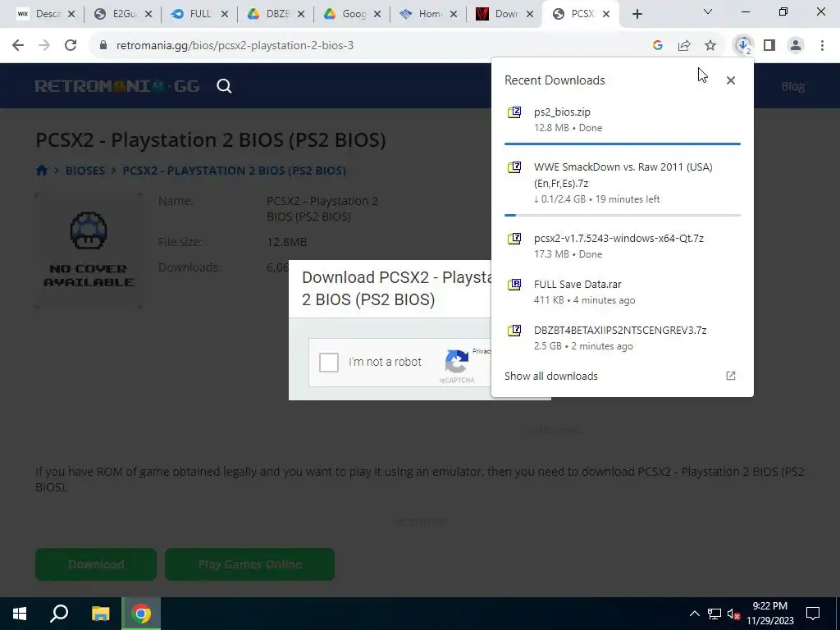Screen dimensions: 840x630
Task: Open ps2_bios.zip download entry
Action: pos(623,120)
